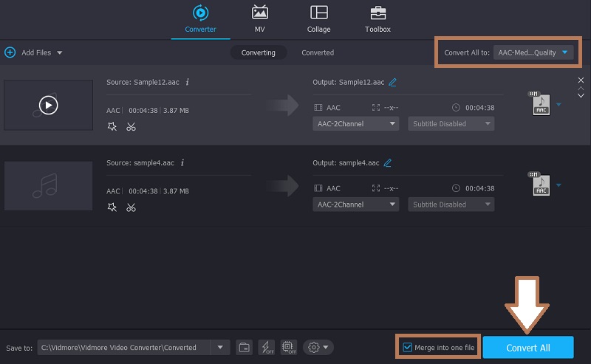This screenshot has width=591, height=364.
Task: Toggle Merge into one file checkbox
Action: click(x=408, y=347)
